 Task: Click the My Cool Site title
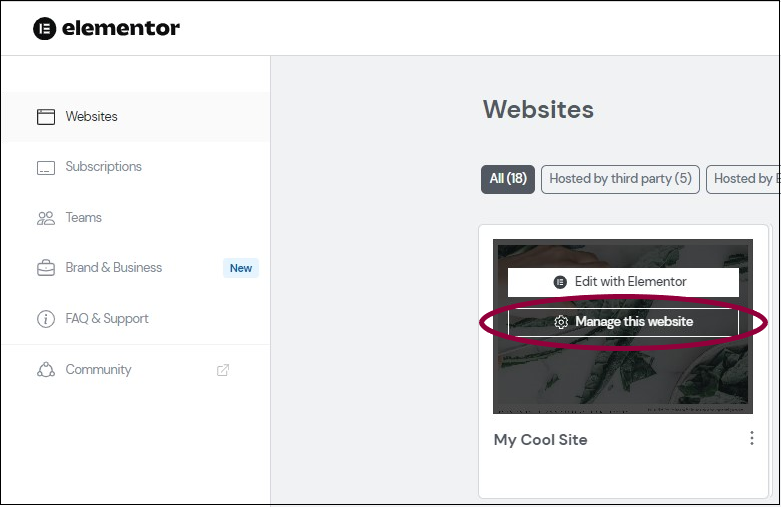coord(540,440)
